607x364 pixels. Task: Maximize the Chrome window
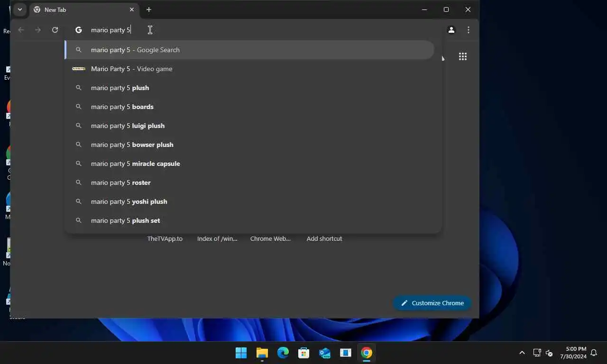(x=446, y=9)
